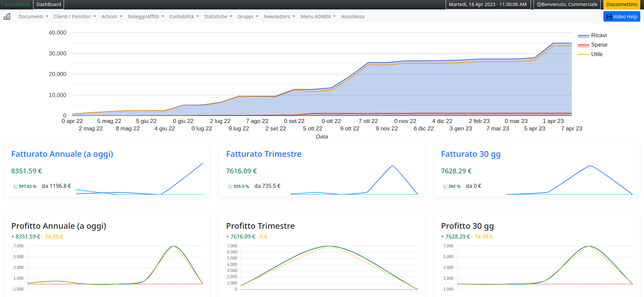This screenshot has width=644, height=297.
Task: Click the trend icon next to INF %
Action: tap(445, 186)
